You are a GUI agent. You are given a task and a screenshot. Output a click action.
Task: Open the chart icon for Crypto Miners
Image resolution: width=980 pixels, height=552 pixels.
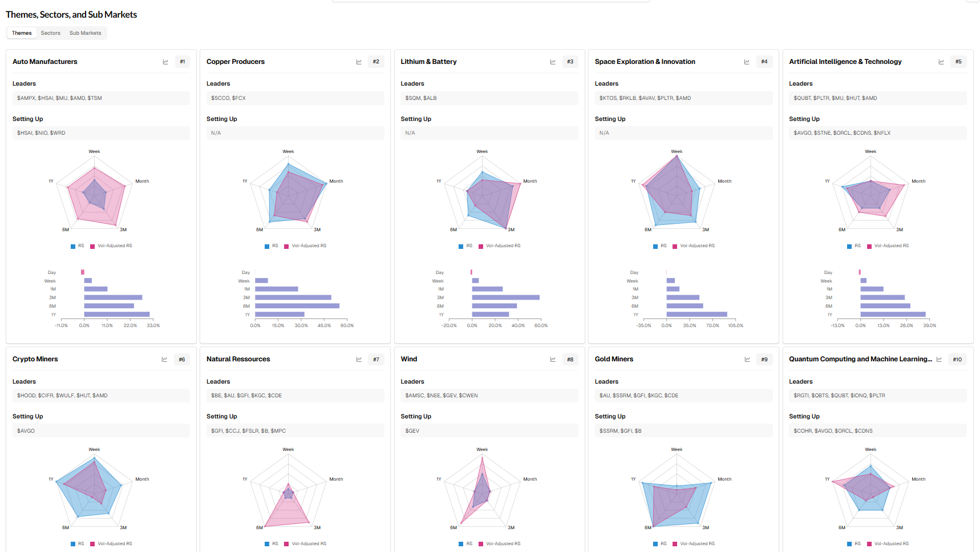pos(164,360)
